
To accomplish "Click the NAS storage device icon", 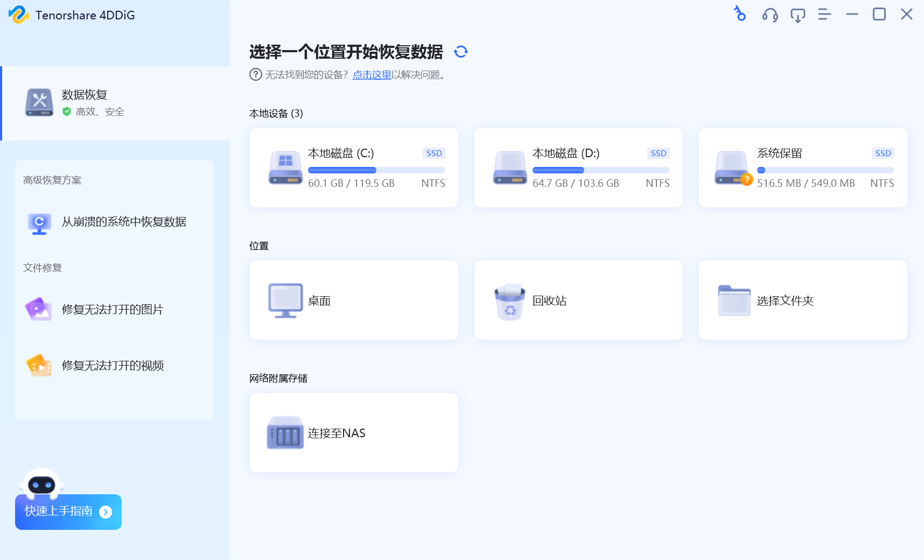I will [285, 432].
